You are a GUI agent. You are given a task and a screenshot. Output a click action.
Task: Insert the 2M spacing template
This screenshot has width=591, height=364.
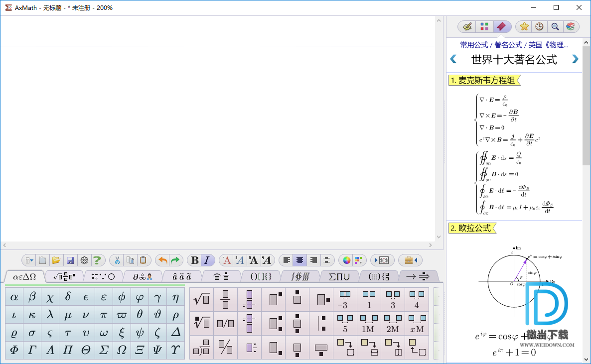[392, 323]
